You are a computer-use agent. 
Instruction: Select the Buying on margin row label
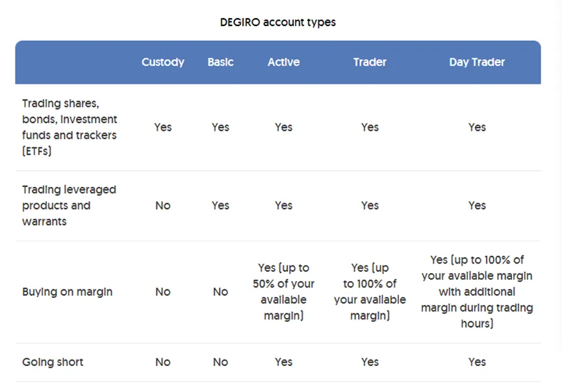pos(68,292)
